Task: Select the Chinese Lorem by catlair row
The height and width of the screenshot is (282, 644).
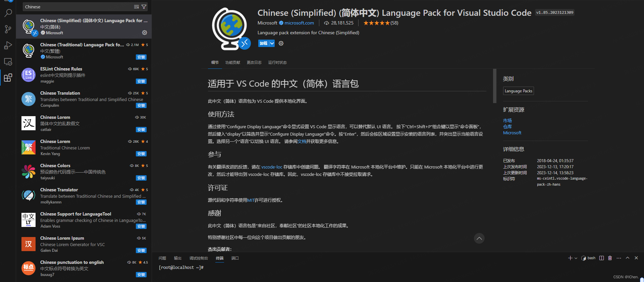Action: click(x=84, y=123)
